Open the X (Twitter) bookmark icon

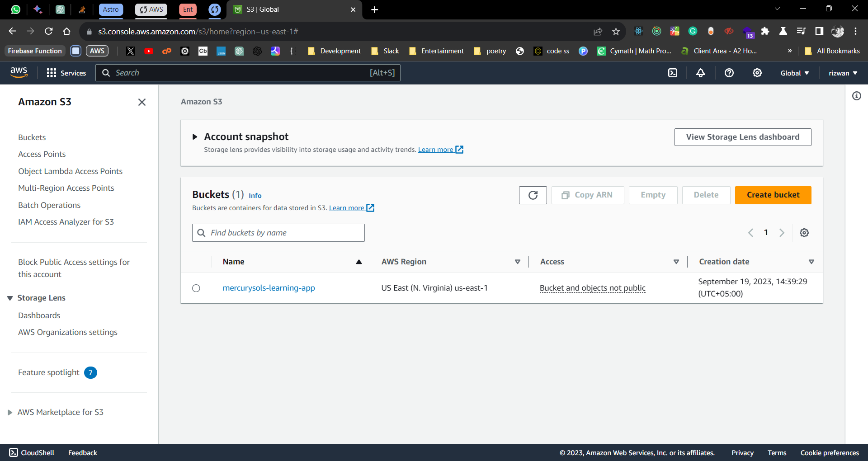[131, 51]
